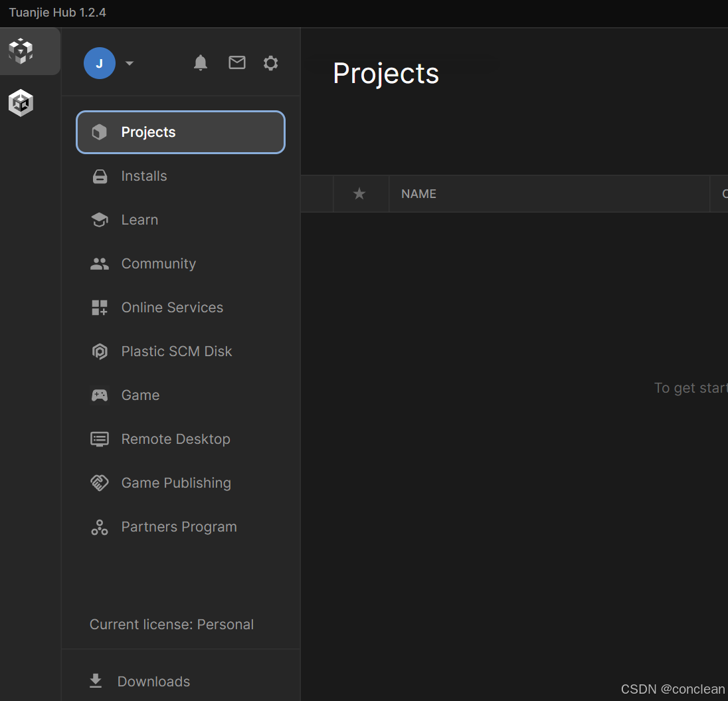Open Partners Program section
The height and width of the screenshot is (701, 728).
click(181, 527)
